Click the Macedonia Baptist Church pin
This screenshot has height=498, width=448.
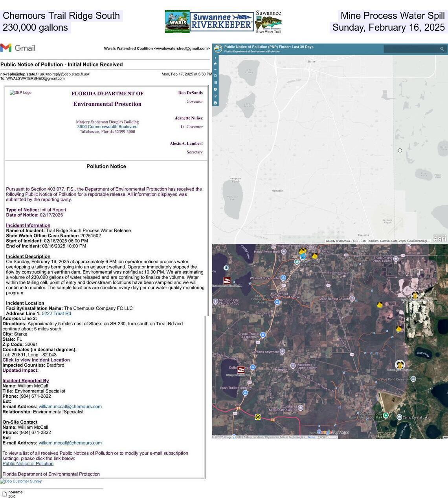tap(292, 366)
